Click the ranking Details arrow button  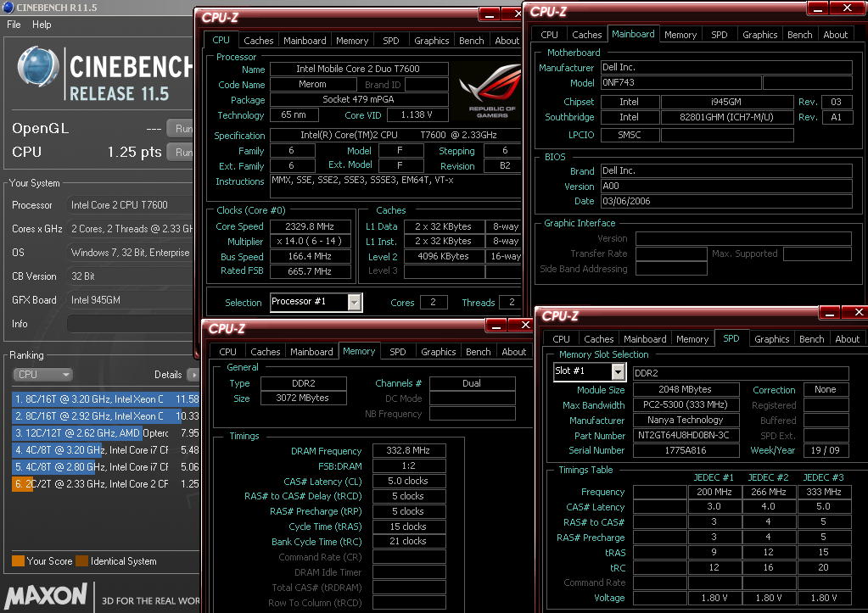coord(193,375)
